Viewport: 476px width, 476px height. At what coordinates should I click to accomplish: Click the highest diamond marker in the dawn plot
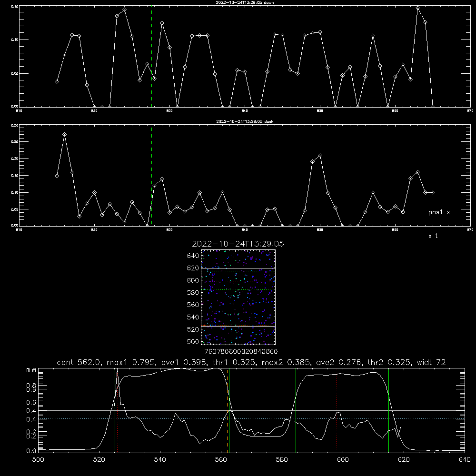(x=418, y=8)
